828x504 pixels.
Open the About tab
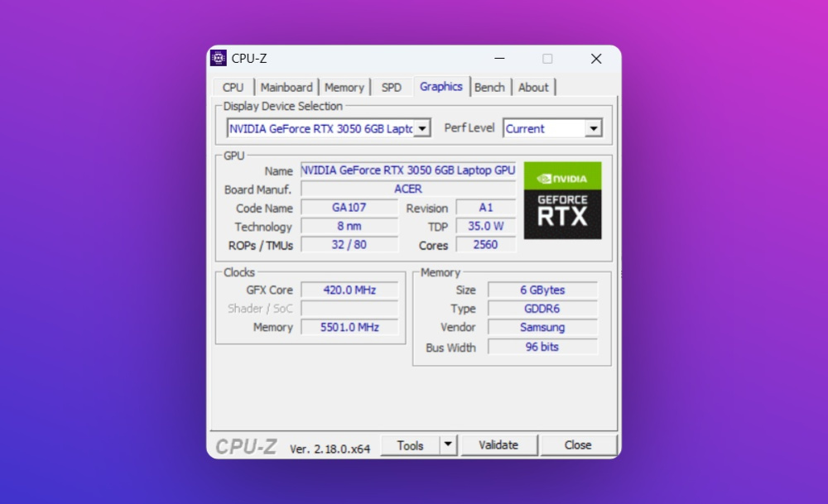[533, 87]
